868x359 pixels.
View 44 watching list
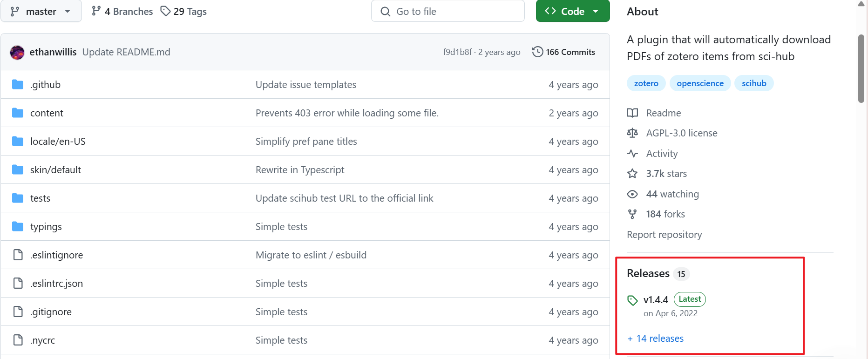pyautogui.click(x=672, y=194)
